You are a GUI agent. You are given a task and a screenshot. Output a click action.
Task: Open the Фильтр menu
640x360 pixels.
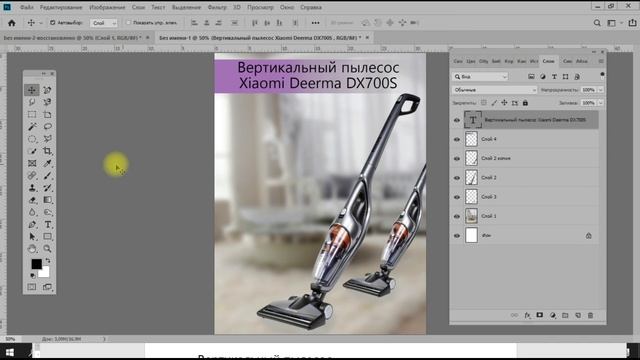(217, 7)
